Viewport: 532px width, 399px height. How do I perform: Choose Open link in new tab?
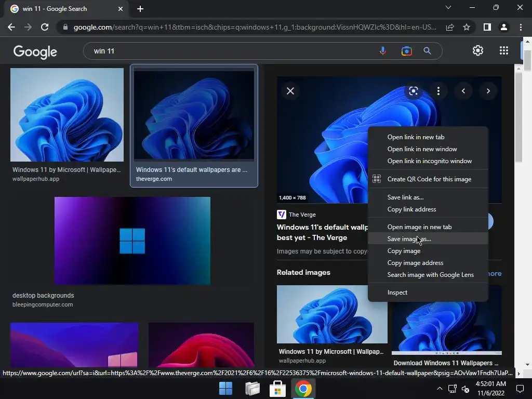428,137
